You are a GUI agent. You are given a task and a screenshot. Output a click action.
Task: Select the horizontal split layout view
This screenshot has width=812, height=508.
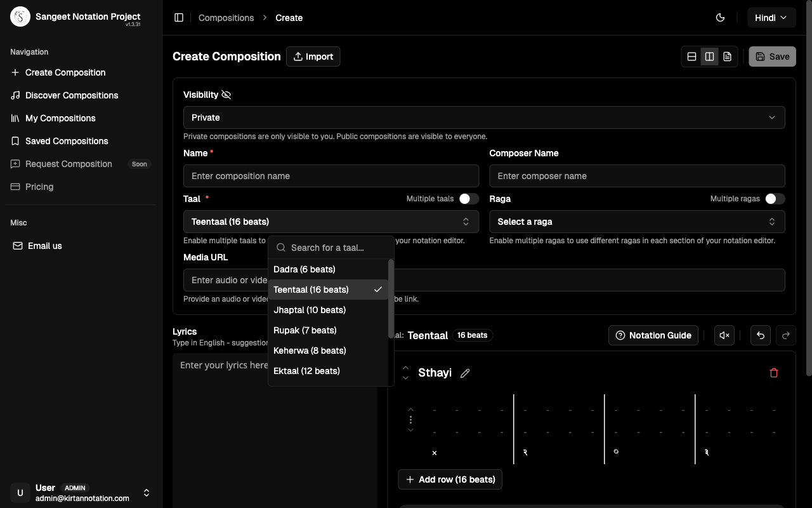(691, 56)
